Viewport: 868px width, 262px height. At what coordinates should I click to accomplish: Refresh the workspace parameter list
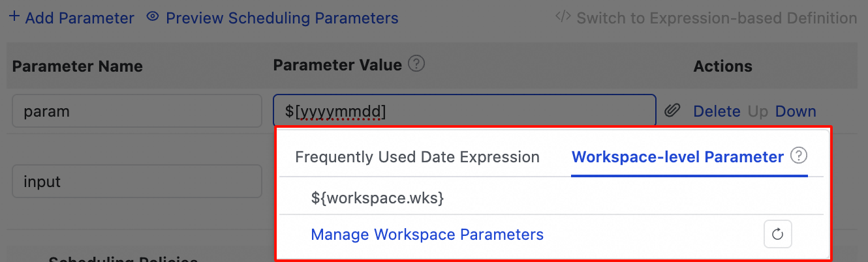point(777,235)
